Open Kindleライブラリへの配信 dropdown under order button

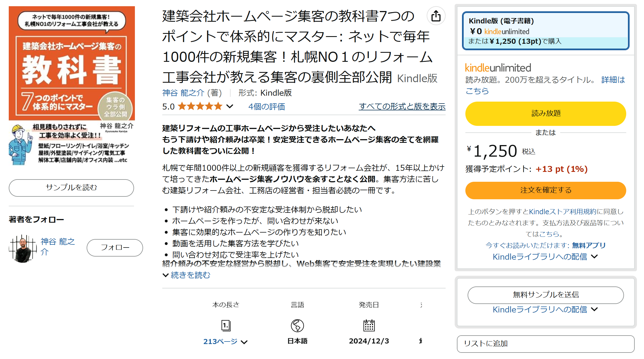[545, 257]
